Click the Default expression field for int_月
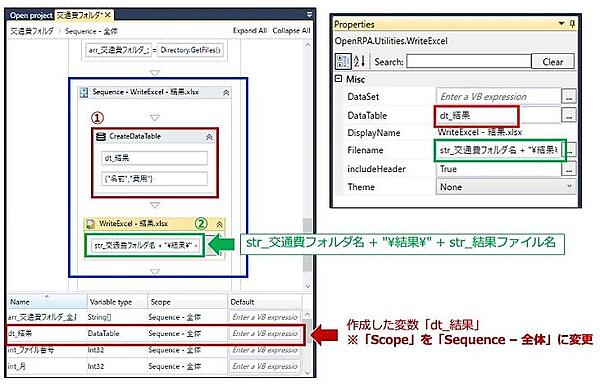The width and height of the screenshot is (600, 386). click(265, 366)
